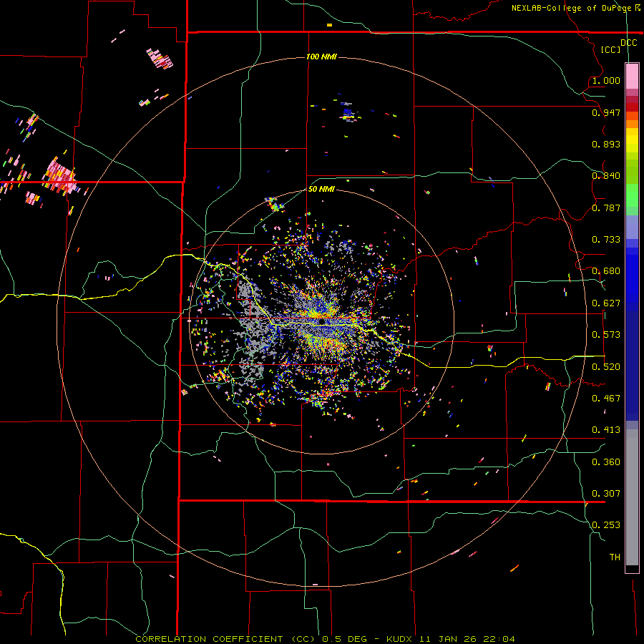Click the TH label on the scale
644x644 pixels.
point(615,557)
